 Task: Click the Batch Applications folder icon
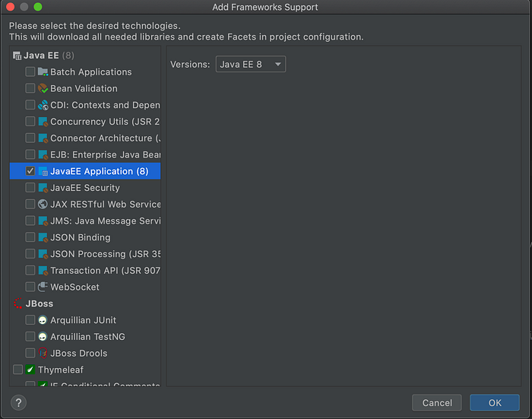43,71
